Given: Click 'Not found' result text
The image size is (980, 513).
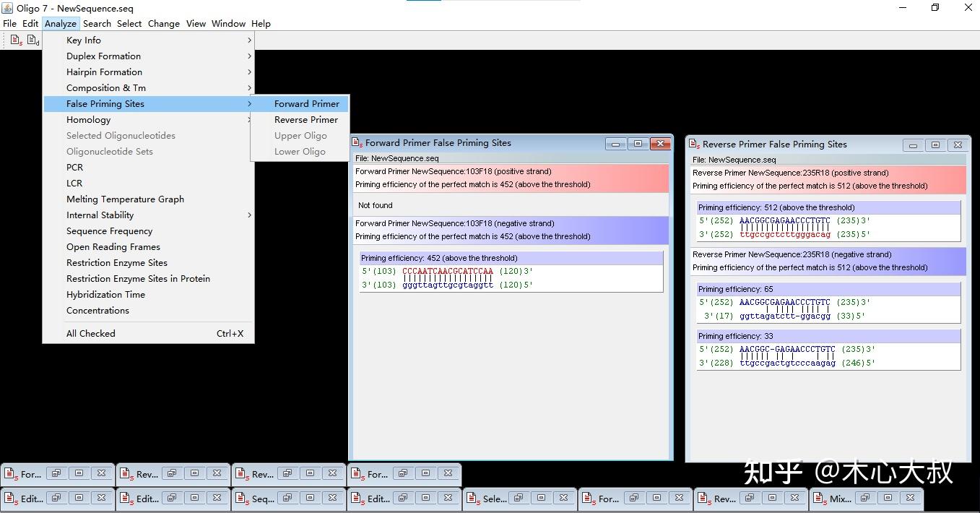Looking at the screenshot, I should 376,205.
